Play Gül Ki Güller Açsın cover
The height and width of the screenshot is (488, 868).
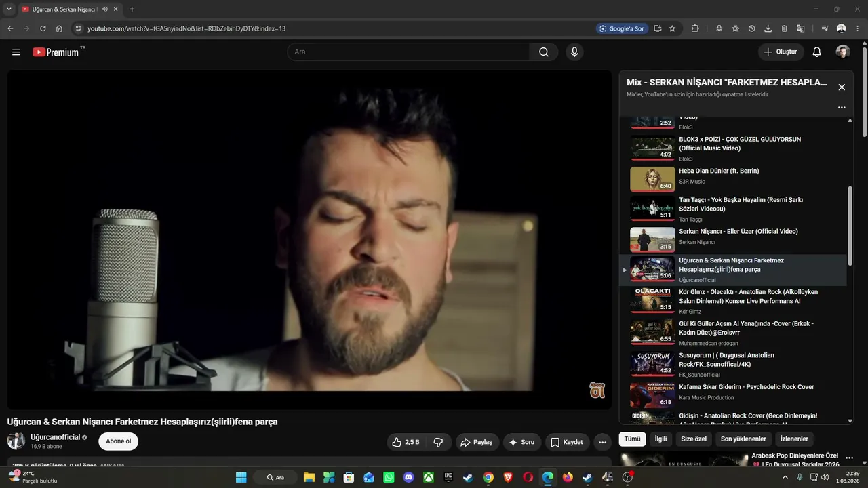pyautogui.click(x=733, y=333)
